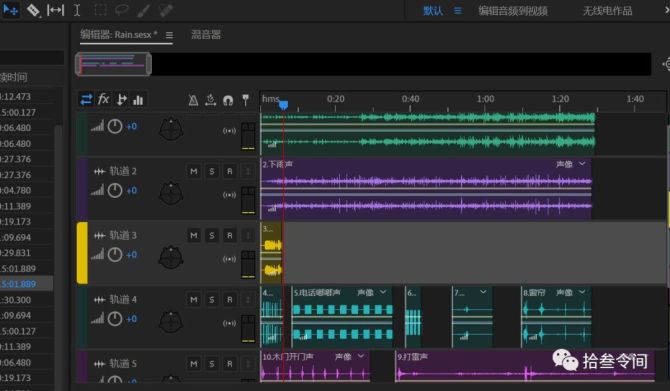Switch to the 混音器 tab
Screen dimensions: 670x391
pyautogui.click(x=206, y=35)
